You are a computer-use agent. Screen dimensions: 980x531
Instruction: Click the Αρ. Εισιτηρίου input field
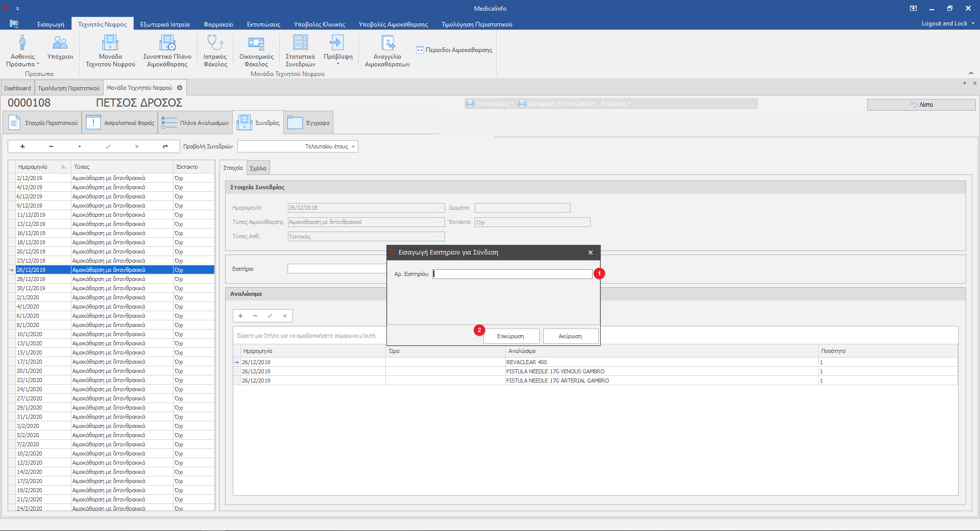(512, 274)
